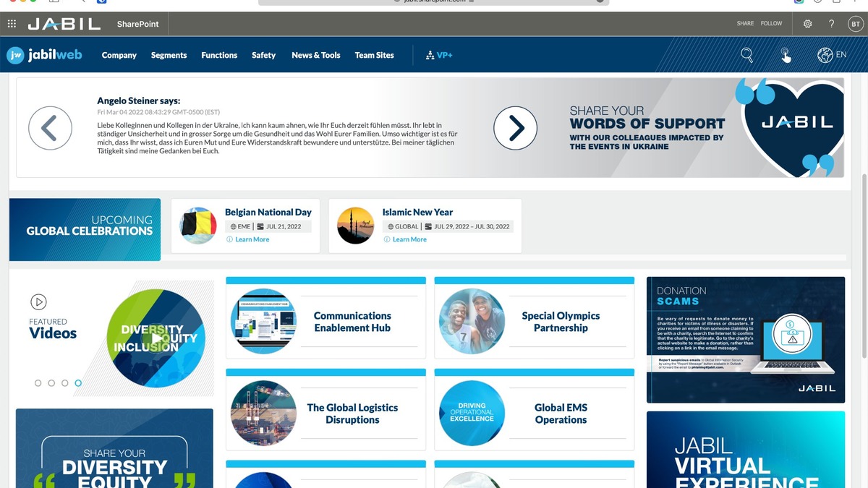The image size is (868, 488).
Task: Advance the banner with the right arrow
Action: (x=515, y=128)
